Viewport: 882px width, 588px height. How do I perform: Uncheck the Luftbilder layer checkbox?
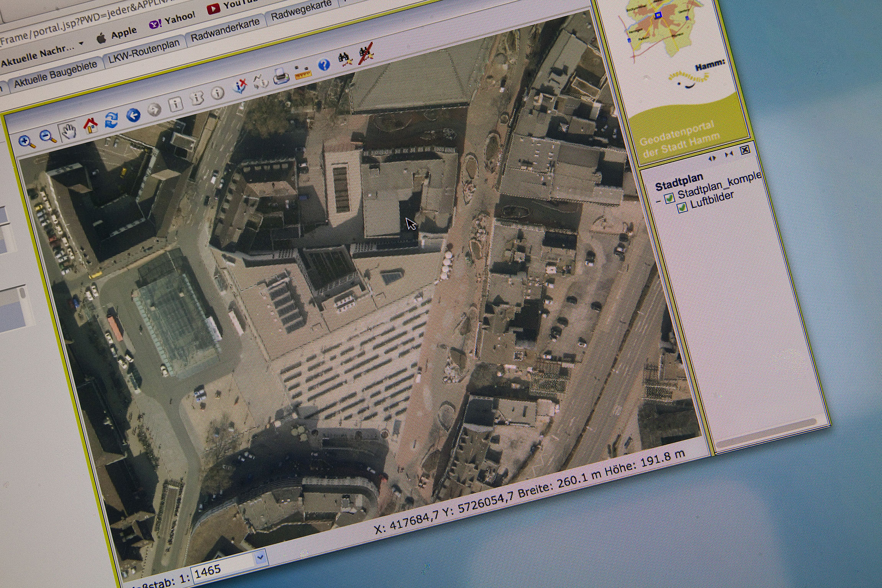click(x=682, y=208)
